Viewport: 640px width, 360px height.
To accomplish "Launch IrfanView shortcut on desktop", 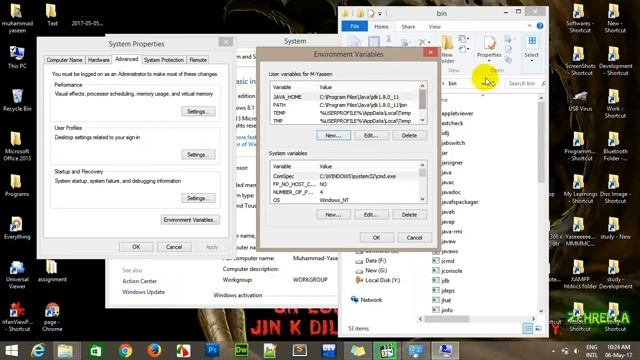I will tap(16, 317).
